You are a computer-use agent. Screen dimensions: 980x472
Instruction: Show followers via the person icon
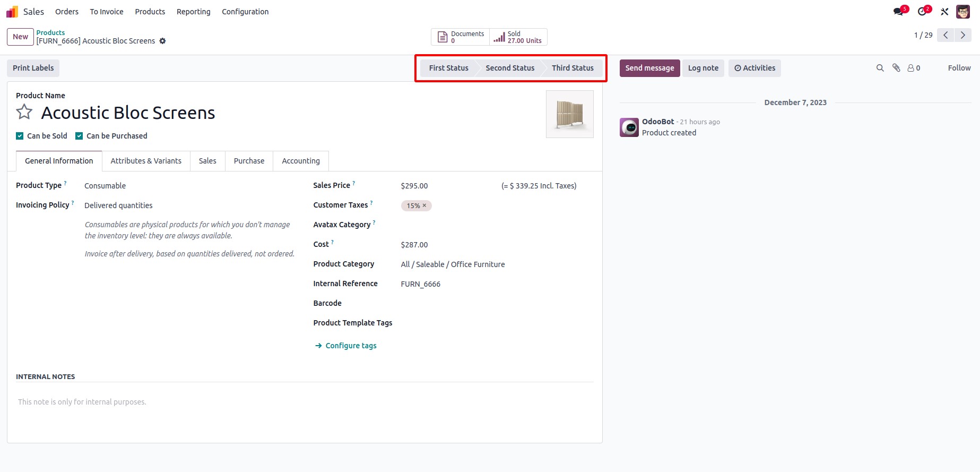(914, 68)
